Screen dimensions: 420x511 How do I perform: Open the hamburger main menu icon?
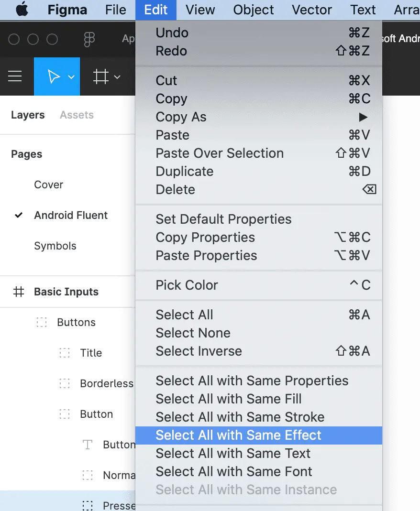click(x=15, y=76)
